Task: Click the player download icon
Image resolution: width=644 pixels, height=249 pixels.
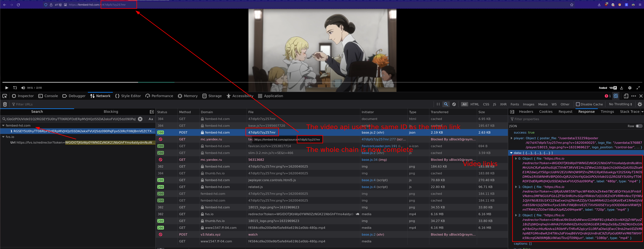Action: 622,88
